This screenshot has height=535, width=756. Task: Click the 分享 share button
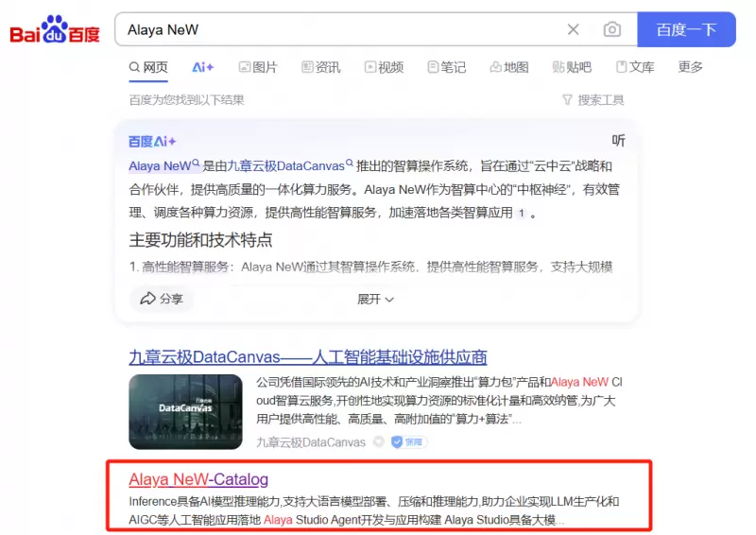(162, 299)
